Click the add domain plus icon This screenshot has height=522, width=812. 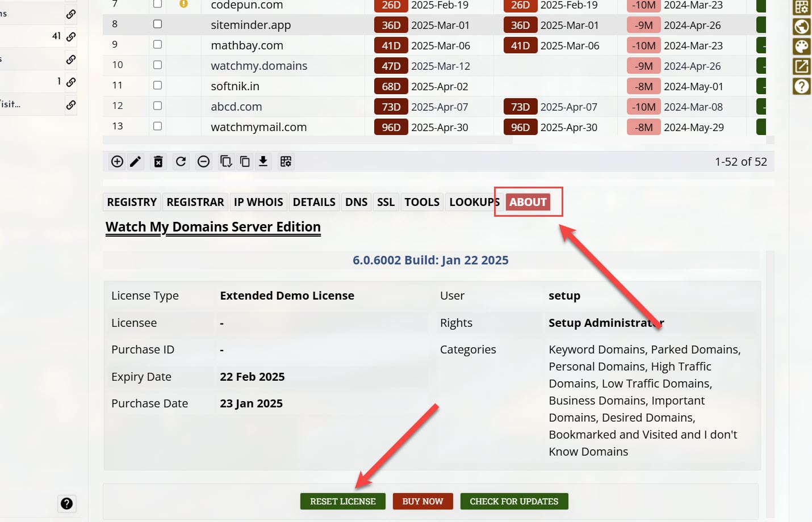117,162
